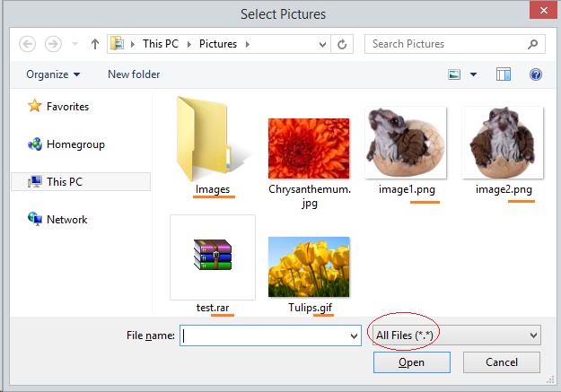Show the preview pane
Screen dimensions: 561x392
pos(503,74)
